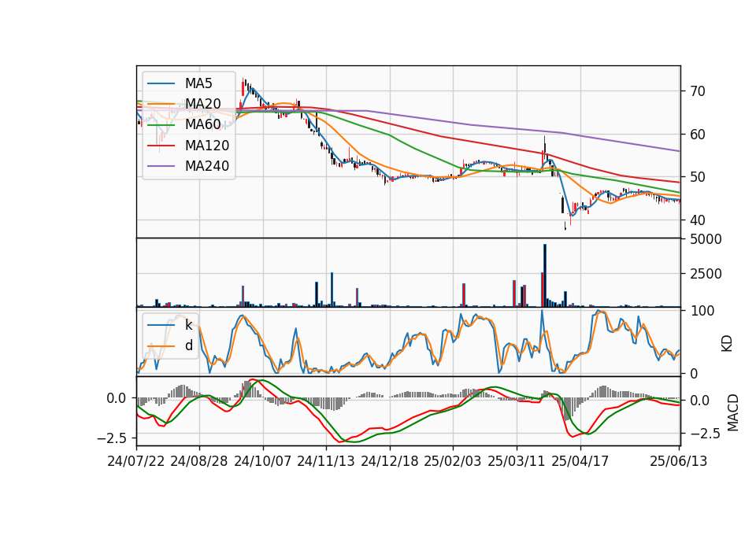Click the 24/10/07 date axis label
This screenshot has height=543, width=756.
click(263, 461)
